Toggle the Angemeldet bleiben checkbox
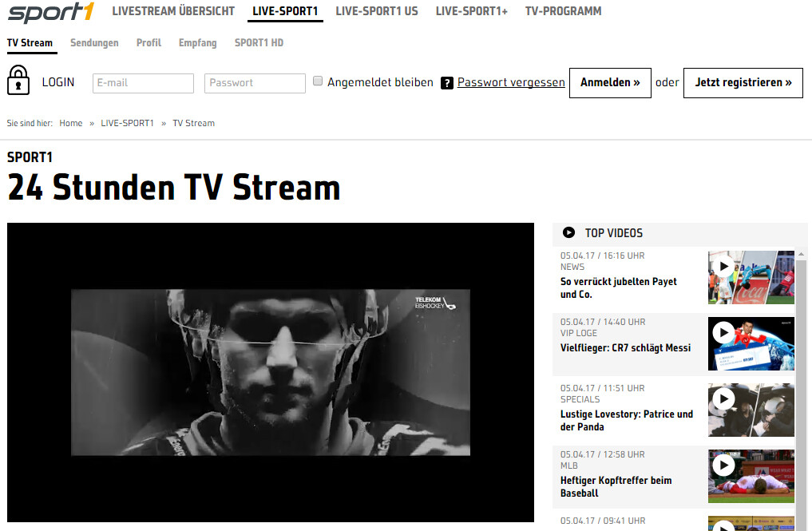812x531 pixels. (x=318, y=81)
